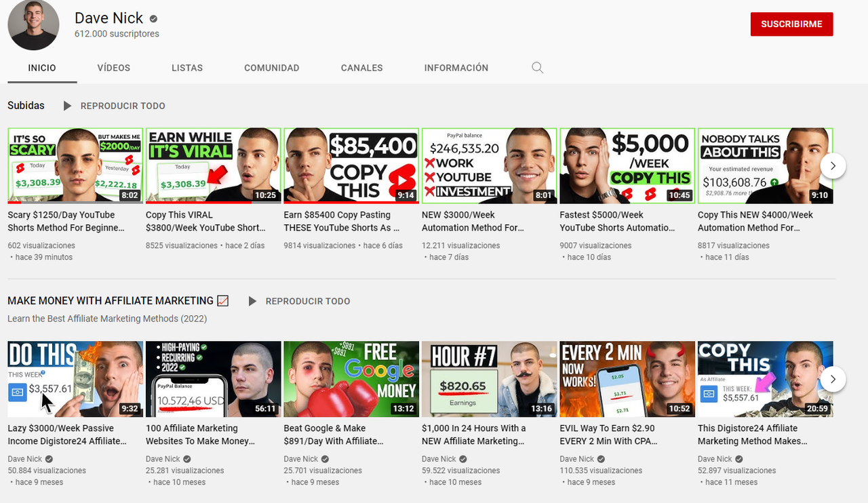Open the channel search magnifier icon
This screenshot has height=503, width=868.
pos(538,68)
